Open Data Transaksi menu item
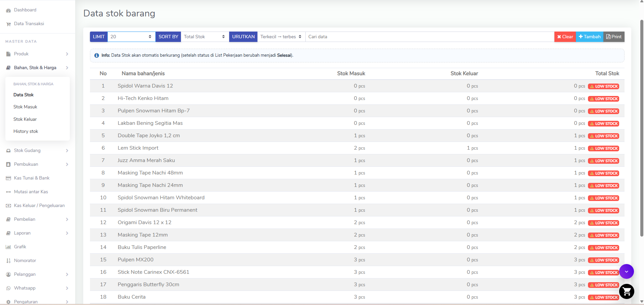Image resolution: width=644 pixels, height=305 pixels. tap(29, 24)
